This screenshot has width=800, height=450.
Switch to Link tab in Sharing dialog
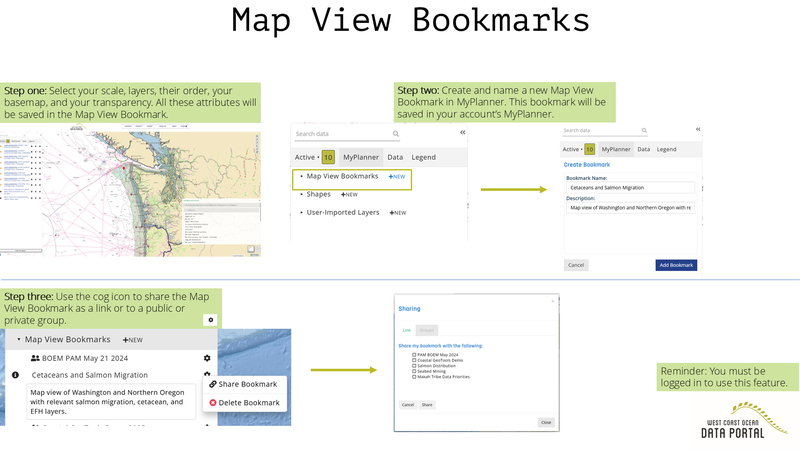(x=407, y=330)
